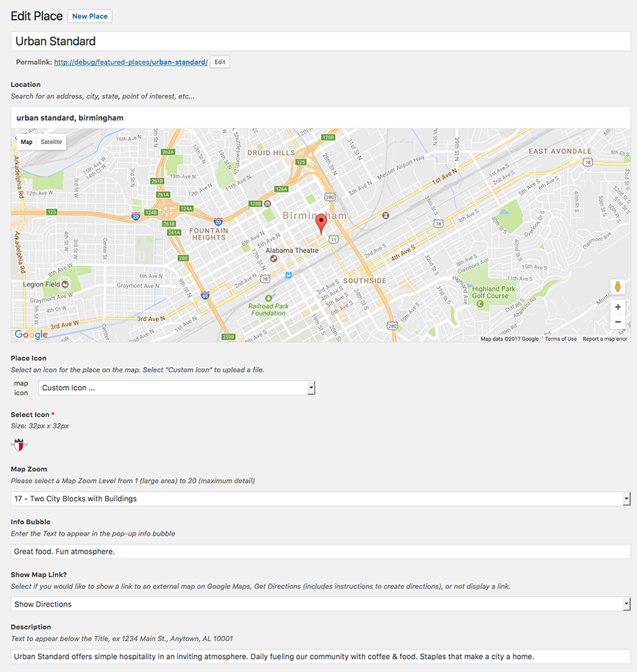Click the Railroad Park Foundation marker

coord(268,298)
